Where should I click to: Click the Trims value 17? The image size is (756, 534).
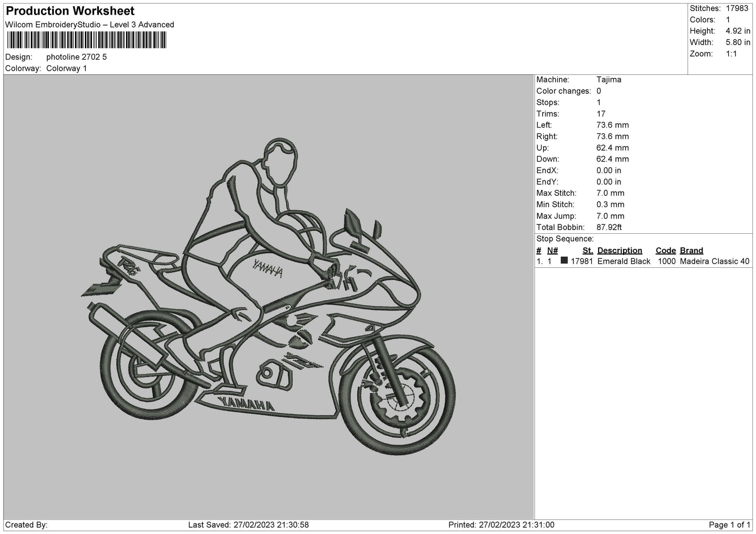(x=601, y=114)
